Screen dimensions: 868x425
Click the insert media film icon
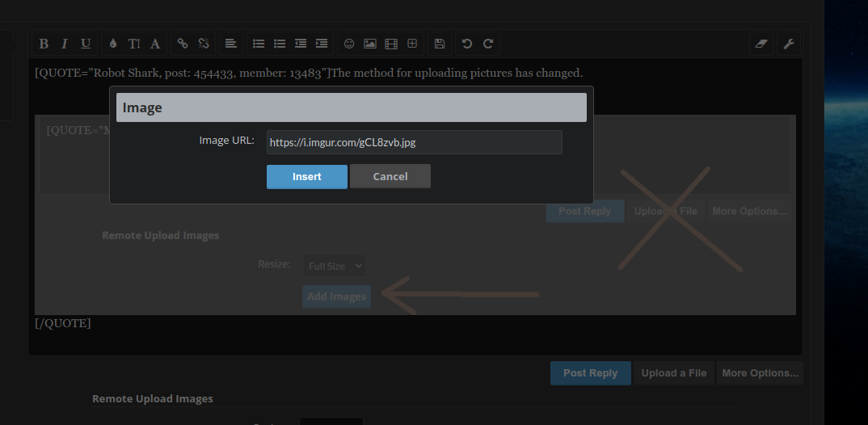391,44
